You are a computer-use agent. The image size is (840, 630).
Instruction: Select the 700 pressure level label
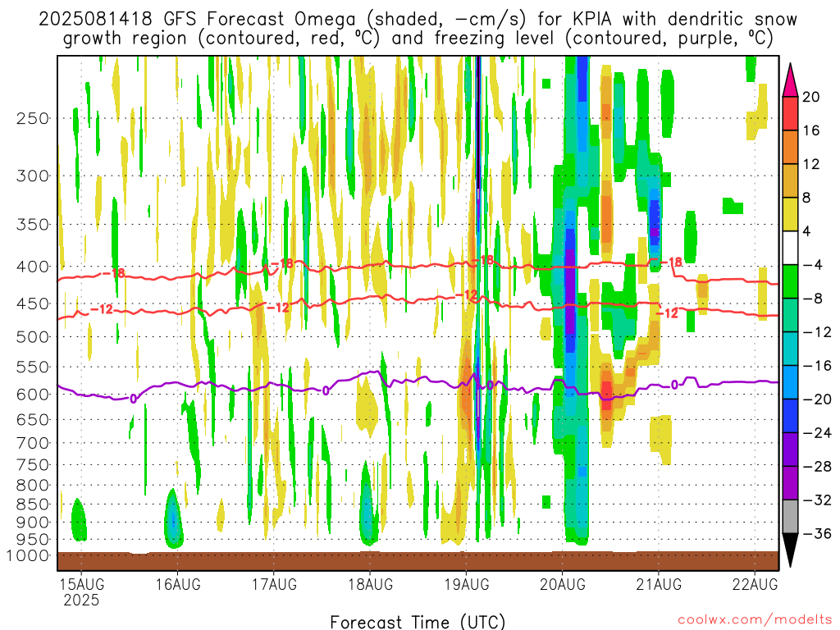[33, 443]
